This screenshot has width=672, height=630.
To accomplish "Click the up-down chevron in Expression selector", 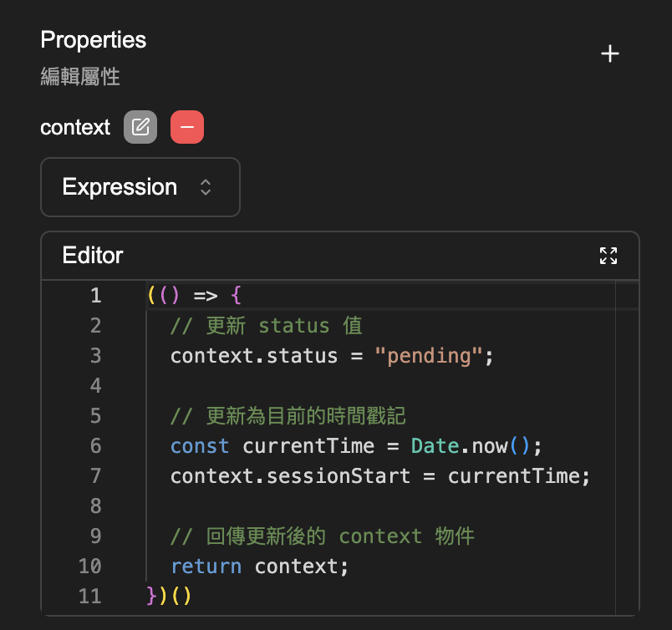I will point(206,187).
